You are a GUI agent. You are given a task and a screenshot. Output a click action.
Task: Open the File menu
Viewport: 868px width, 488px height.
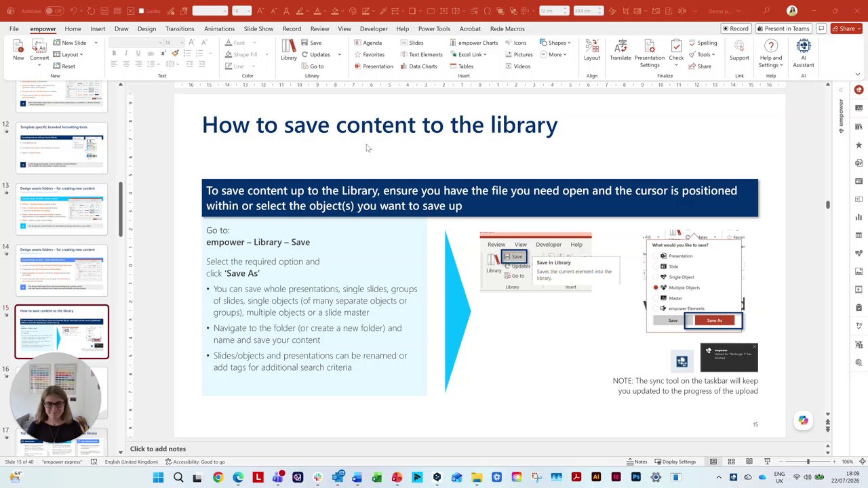(14, 28)
